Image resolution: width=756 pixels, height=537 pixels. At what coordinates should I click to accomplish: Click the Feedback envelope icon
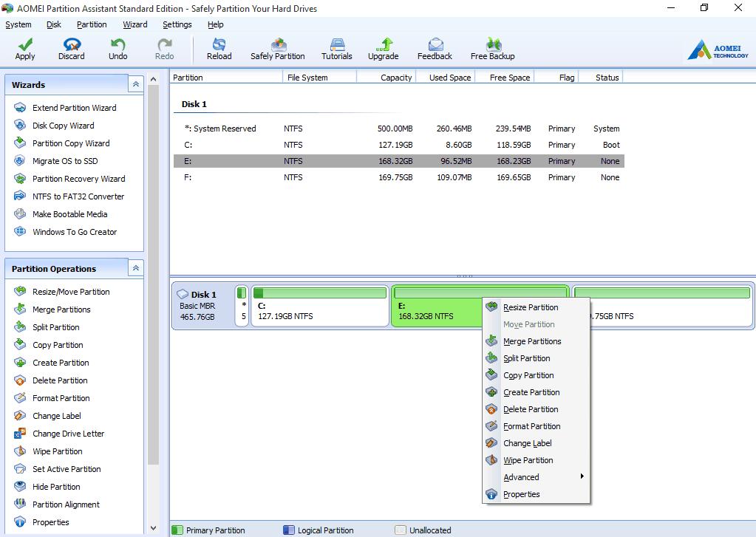(x=435, y=45)
